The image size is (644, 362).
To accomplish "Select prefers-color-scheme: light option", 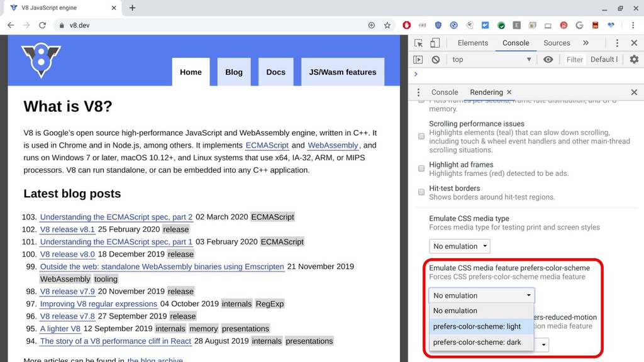I will [481, 327].
